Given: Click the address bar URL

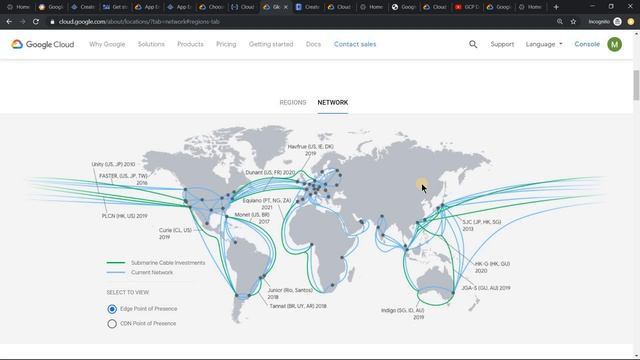Looking at the screenshot, I should (139, 22).
